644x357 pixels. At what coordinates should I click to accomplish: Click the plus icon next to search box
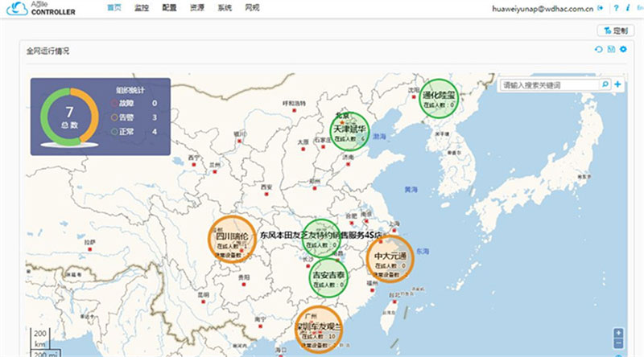point(617,84)
